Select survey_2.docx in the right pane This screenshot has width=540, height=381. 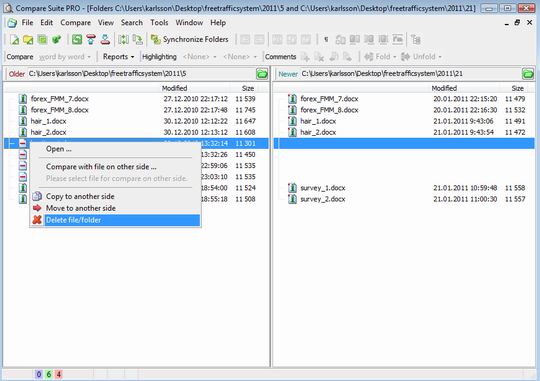pos(323,199)
